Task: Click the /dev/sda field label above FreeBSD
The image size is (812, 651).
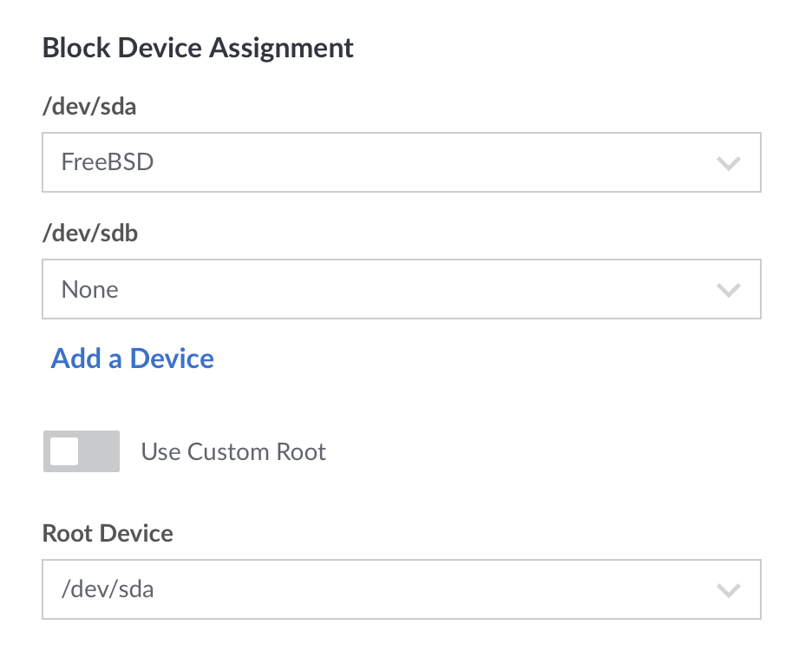Action: click(x=89, y=108)
